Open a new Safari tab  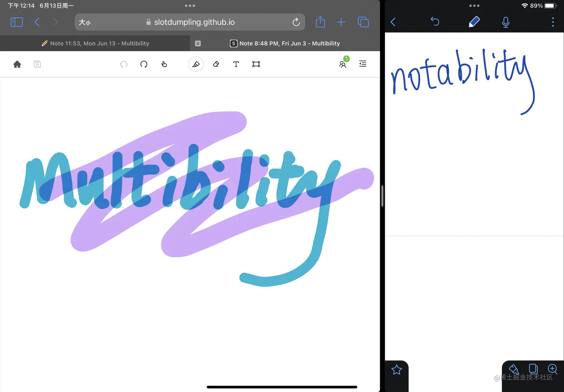point(341,22)
